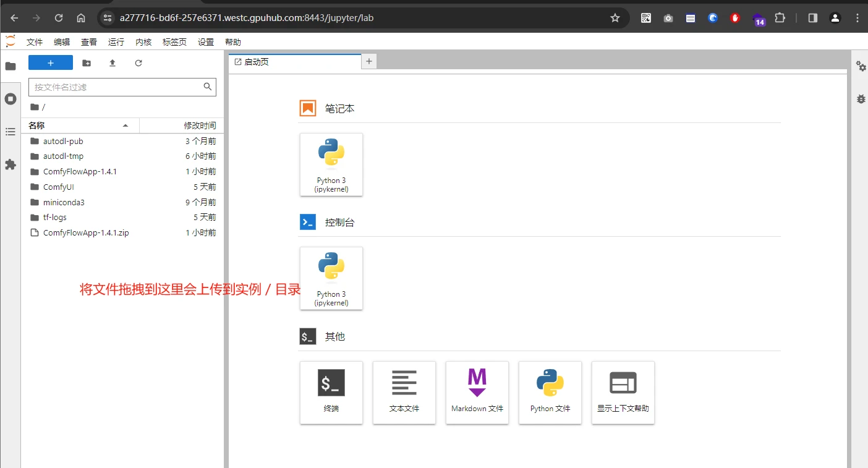868x468 pixels.
Task: Select the ComfyFlowApp-1.4.1.zip file
Action: 122,233
